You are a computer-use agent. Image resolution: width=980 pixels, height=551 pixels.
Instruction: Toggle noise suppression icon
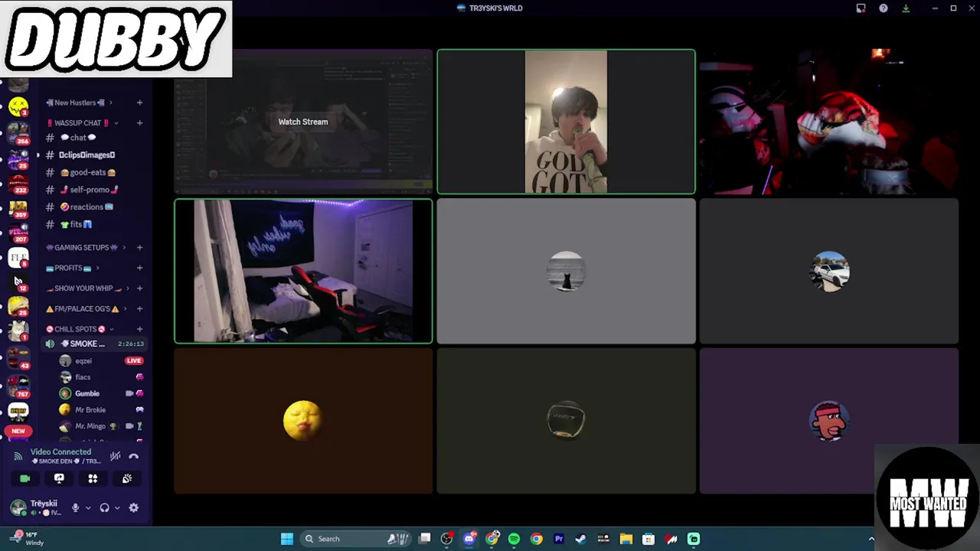115,456
